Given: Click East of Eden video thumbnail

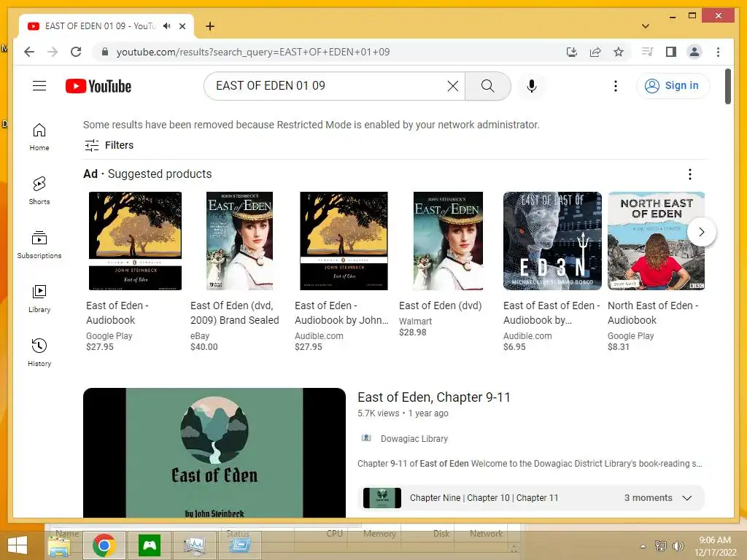Looking at the screenshot, I should point(214,452).
